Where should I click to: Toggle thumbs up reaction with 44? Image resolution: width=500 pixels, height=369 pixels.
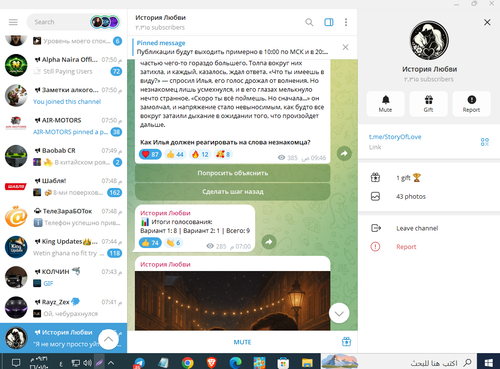pyautogui.click(x=175, y=154)
